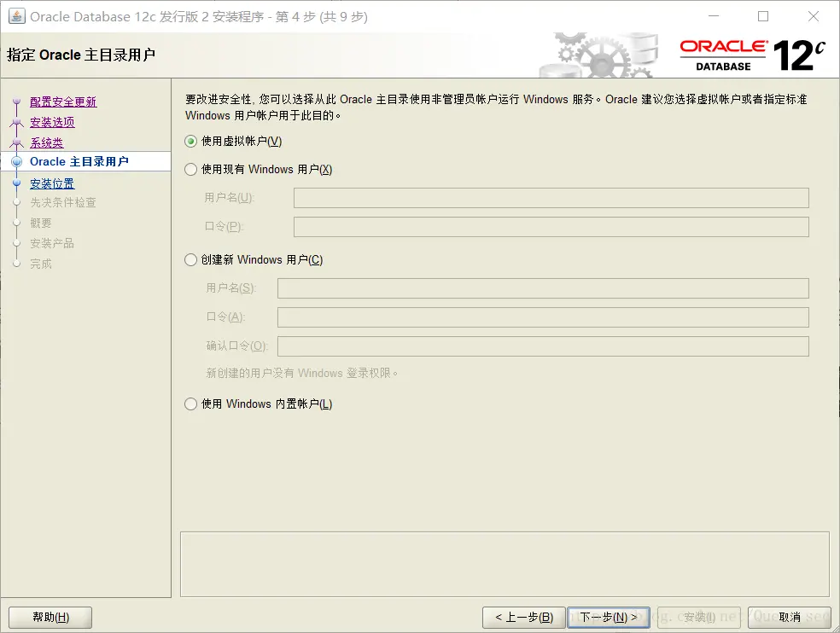Choose 使用现有 Windows 用户(X) option

(190, 170)
